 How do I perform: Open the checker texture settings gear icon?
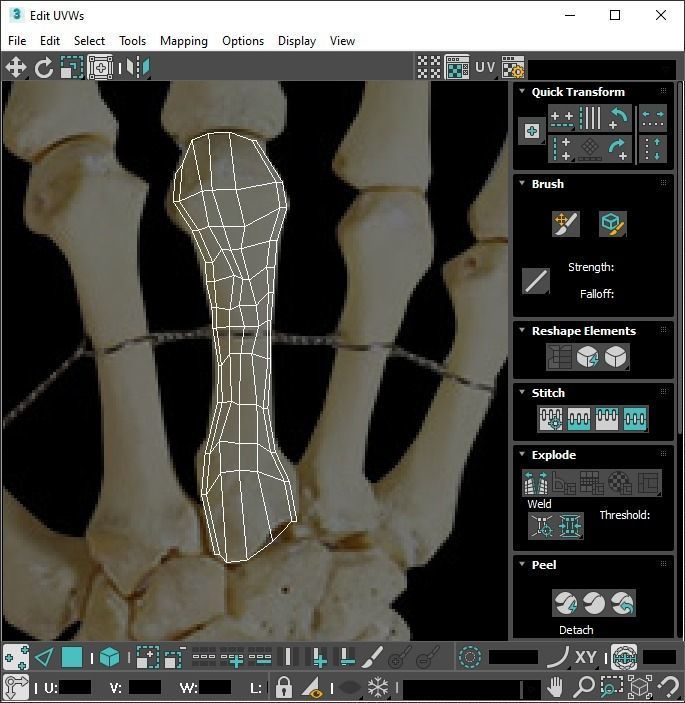[513, 67]
